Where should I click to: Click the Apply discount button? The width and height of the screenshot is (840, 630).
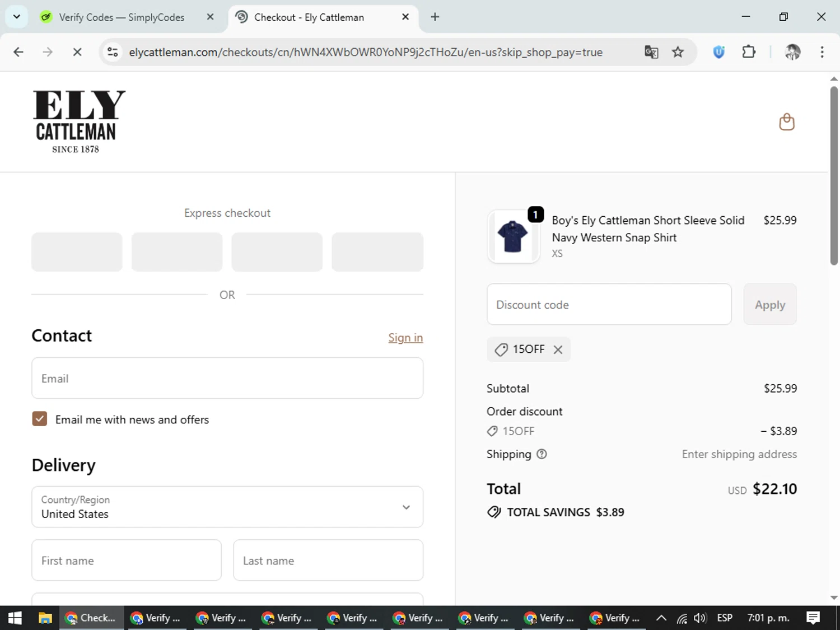tap(770, 305)
